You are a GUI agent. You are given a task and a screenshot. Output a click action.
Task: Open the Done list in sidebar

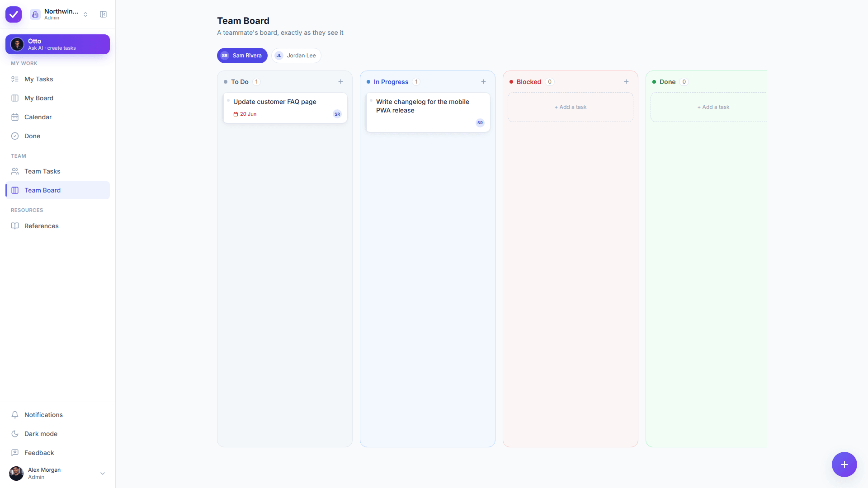(57, 136)
